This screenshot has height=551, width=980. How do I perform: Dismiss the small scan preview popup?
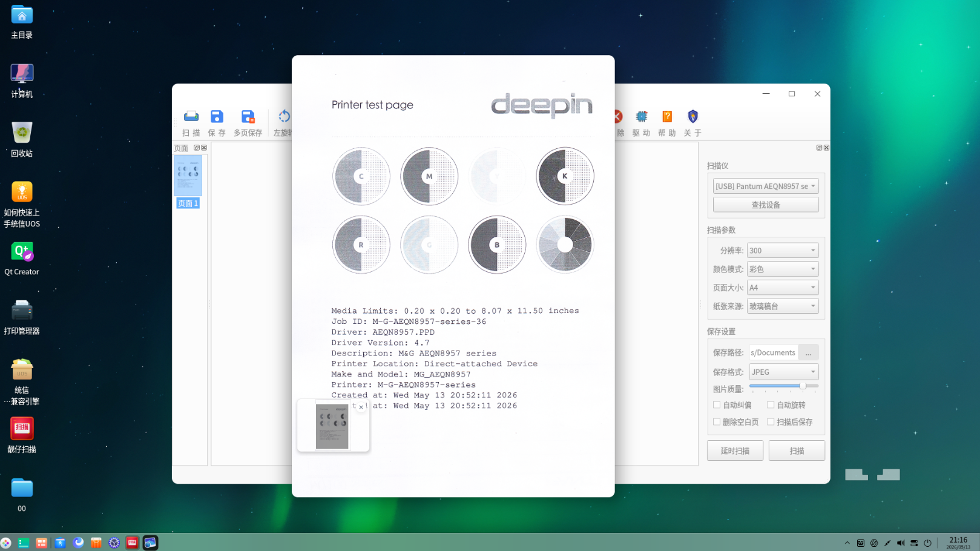[361, 407]
